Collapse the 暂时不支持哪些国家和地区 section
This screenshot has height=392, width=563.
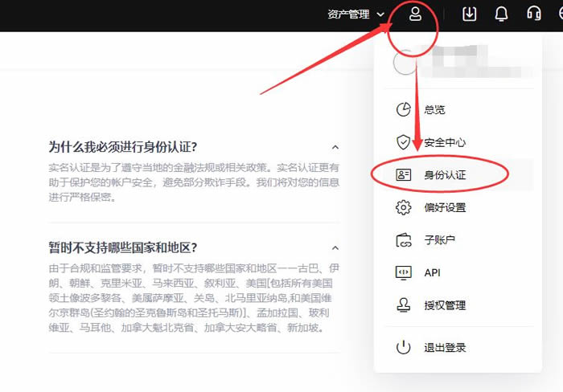coord(335,247)
